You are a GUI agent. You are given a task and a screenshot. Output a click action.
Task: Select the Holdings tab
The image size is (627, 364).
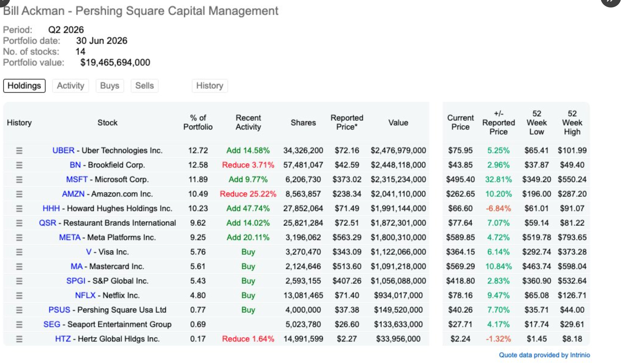pos(24,86)
